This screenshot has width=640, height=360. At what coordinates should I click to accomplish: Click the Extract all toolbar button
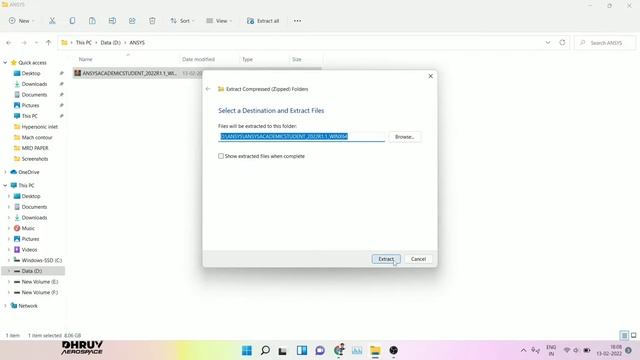[x=263, y=21]
